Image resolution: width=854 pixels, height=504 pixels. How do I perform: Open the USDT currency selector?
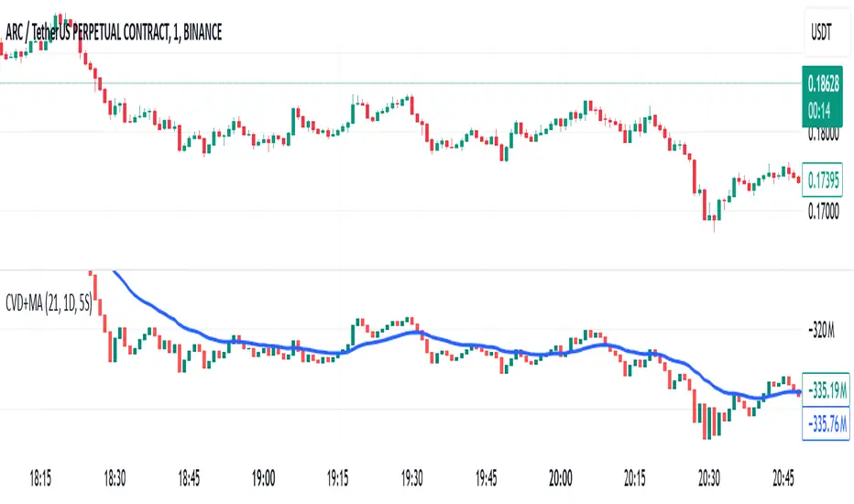(x=822, y=31)
